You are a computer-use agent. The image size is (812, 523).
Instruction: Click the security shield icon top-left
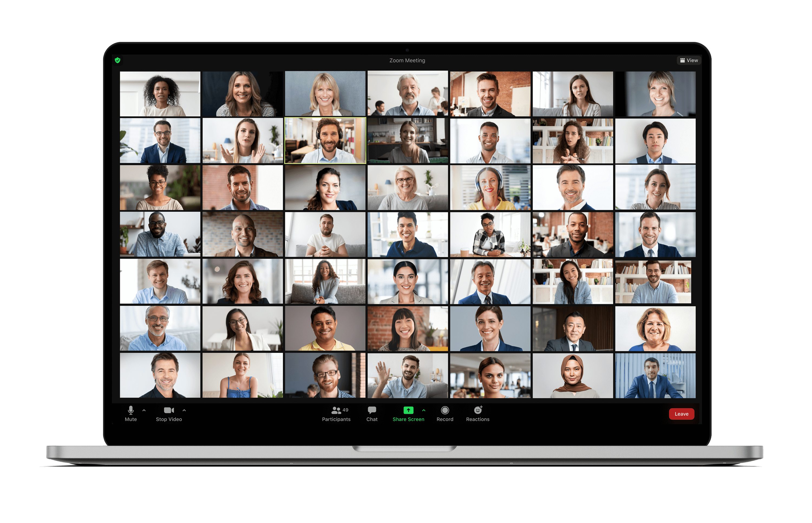(x=117, y=61)
